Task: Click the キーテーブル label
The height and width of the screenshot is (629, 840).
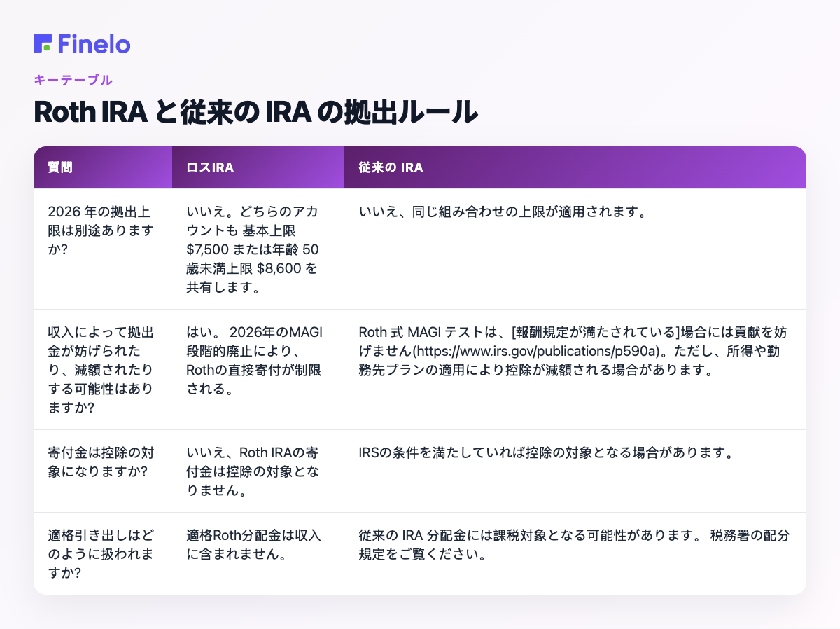Action: pyautogui.click(x=73, y=80)
